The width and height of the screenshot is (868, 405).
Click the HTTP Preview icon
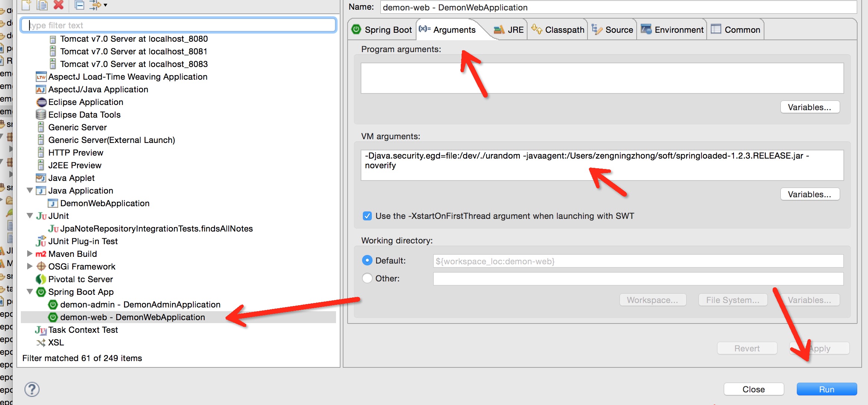point(41,153)
